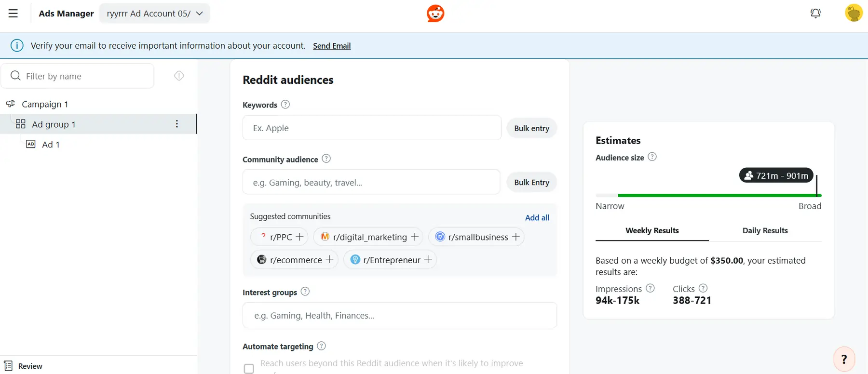This screenshot has width=868, height=374.
Task: Click Keywords Bulk entry button
Action: click(531, 128)
